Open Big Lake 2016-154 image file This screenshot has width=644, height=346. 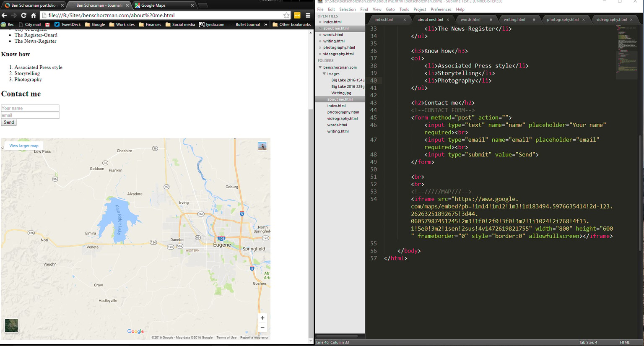348,80
